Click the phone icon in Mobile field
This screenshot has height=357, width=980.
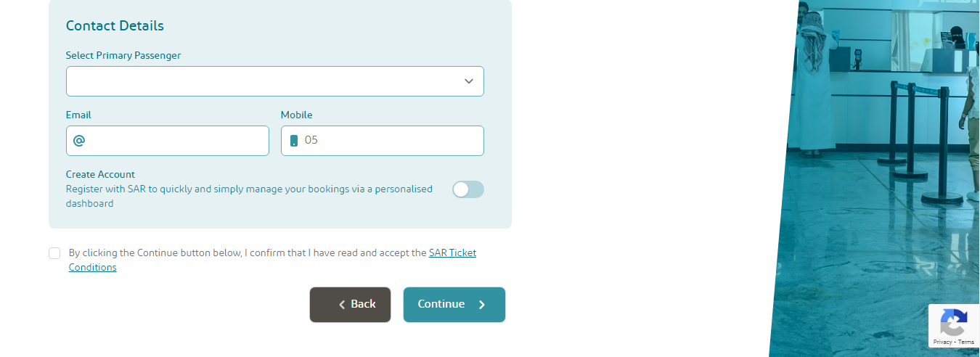[294, 141]
